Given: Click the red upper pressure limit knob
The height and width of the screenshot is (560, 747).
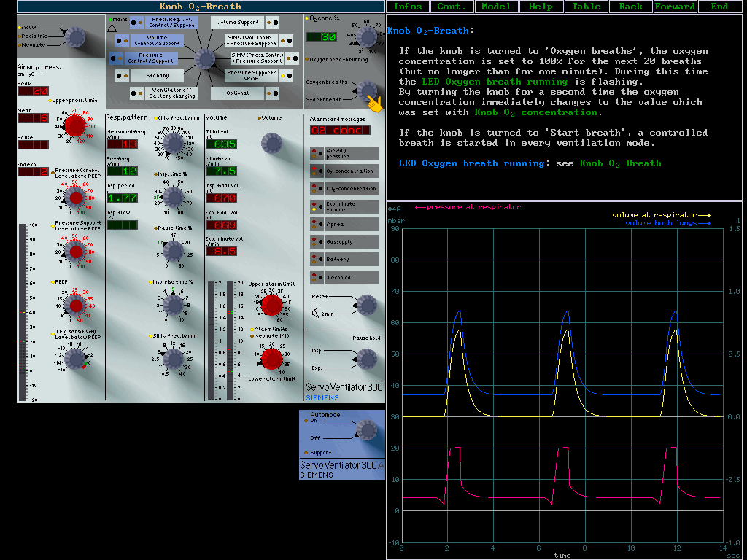Looking at the screenshot, I should tap(74, 126).
